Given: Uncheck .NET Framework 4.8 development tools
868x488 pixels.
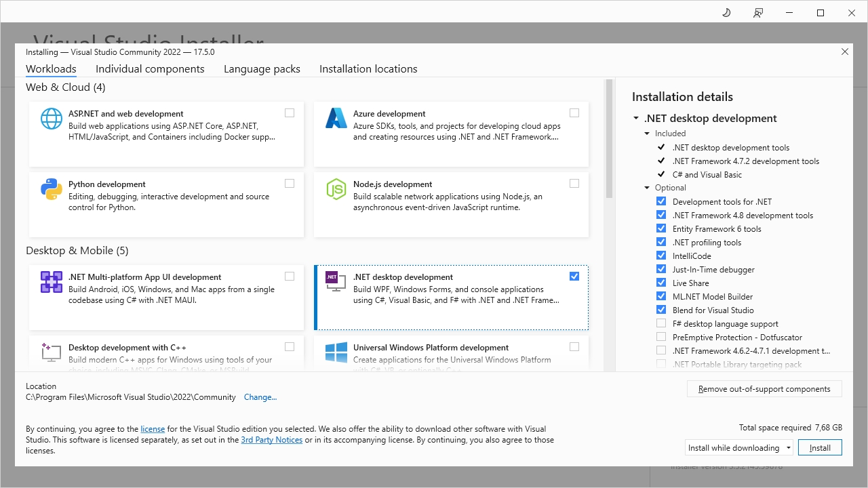Looking at the screenshot, I should click(x=661, y=215).
